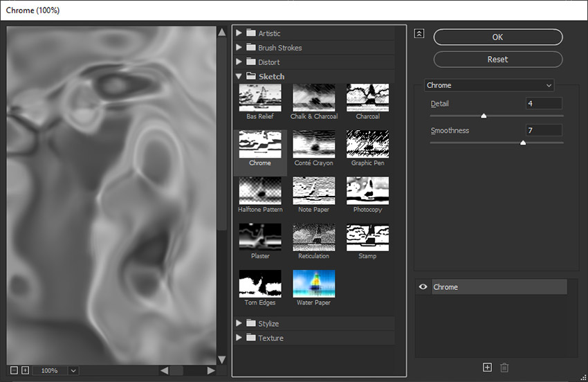The width and height of the screenshot is (588, 382).
Task: Choose the Torn Edges filter
Action: point(260,284)
